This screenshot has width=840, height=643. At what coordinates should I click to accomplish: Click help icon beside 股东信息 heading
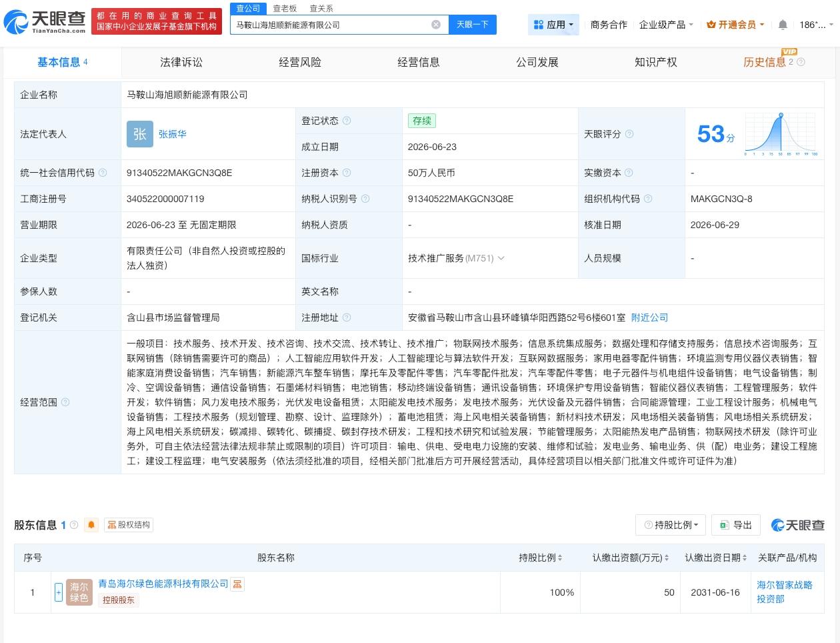click(x=74, y=525)
